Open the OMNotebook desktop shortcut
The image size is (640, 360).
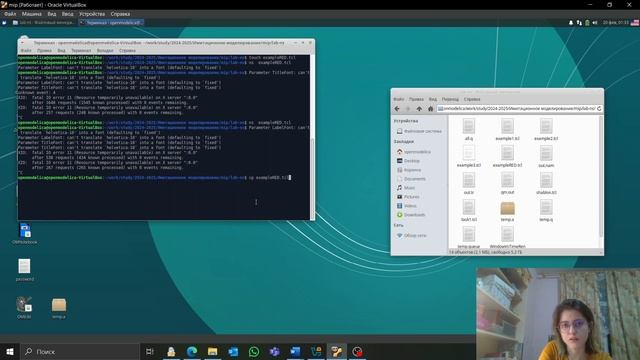pos(24,233)
